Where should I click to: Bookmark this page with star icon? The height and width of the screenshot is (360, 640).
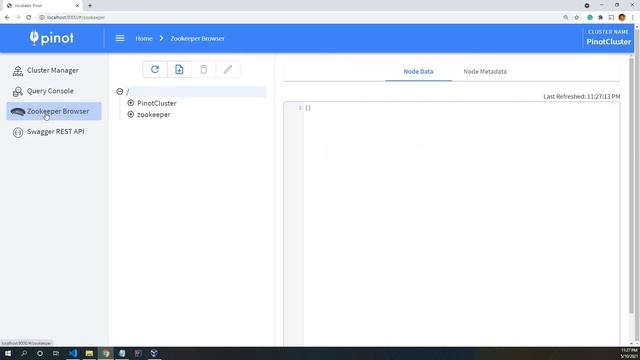[577, 17]
